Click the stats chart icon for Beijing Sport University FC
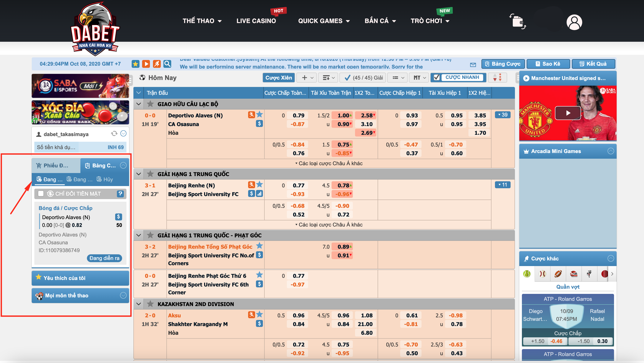Image resolution: width=644 pixels, height=363 pixels. tap(259, 193)
